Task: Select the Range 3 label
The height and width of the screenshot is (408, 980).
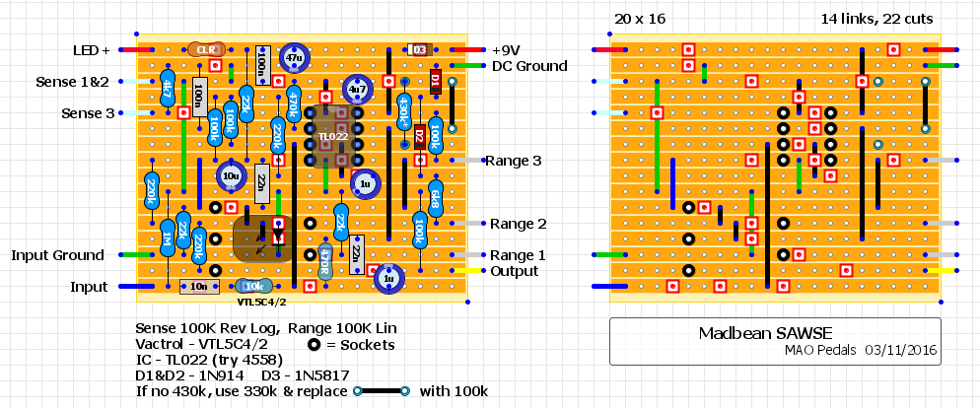Action: (516, 160)
